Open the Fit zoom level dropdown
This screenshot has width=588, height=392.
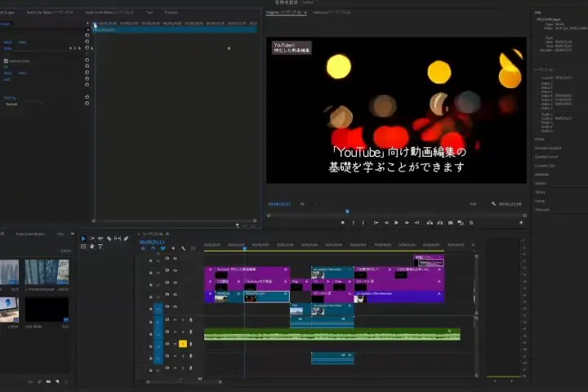coord(309,204)
